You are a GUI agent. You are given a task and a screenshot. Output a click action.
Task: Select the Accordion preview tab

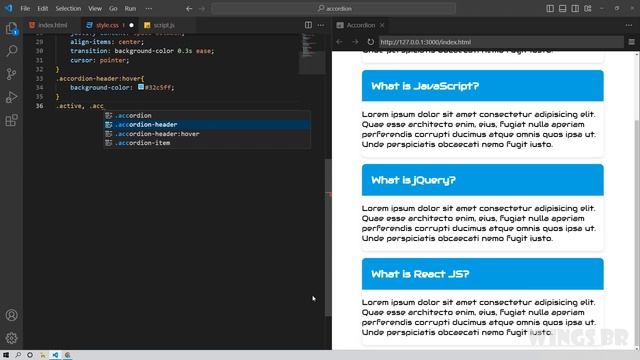[360, 25]
